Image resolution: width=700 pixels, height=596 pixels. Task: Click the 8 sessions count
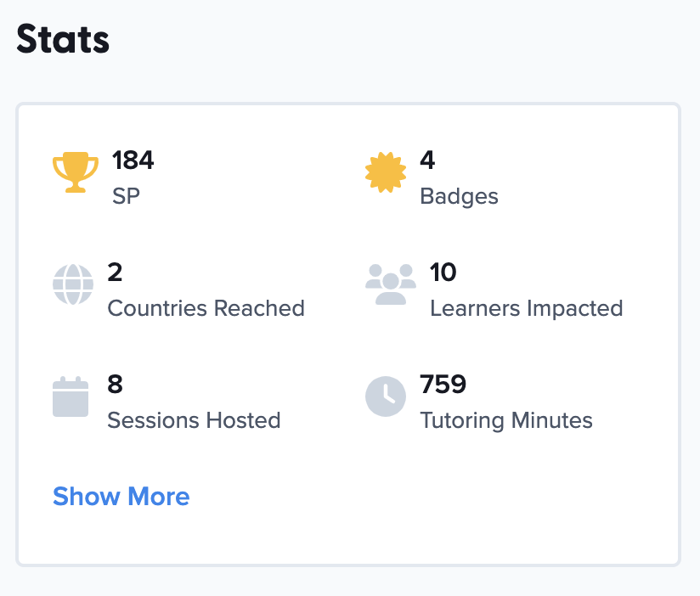pyautogui.click(x=115, y=385)
